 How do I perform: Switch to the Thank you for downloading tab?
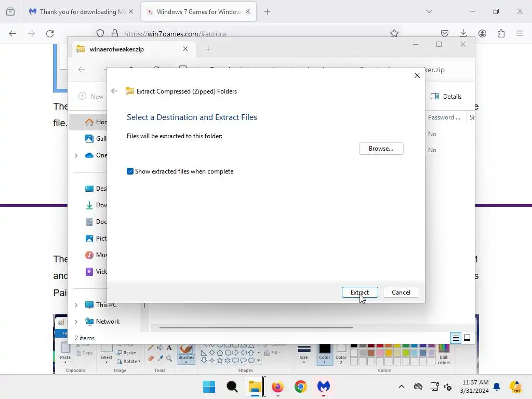click(81, 11)
